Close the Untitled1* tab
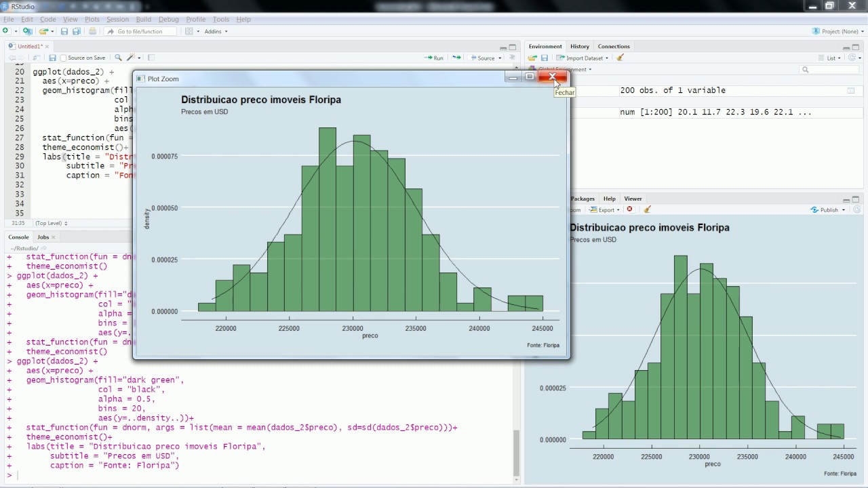 tap(47, 46)
